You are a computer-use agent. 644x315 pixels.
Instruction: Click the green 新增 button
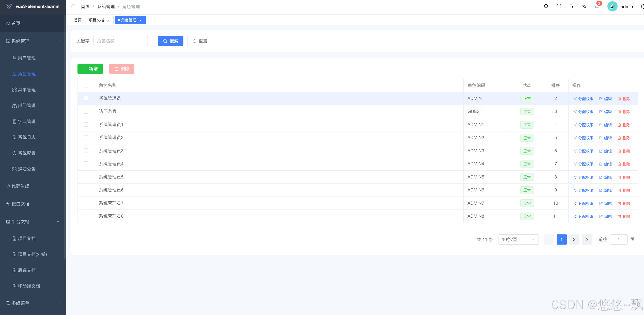click(90, 69)
